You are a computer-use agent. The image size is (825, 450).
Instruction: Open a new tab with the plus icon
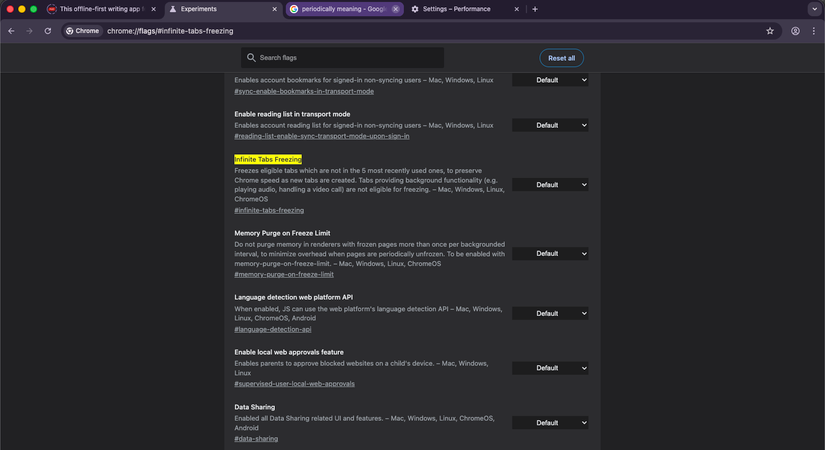coord(535,9)
